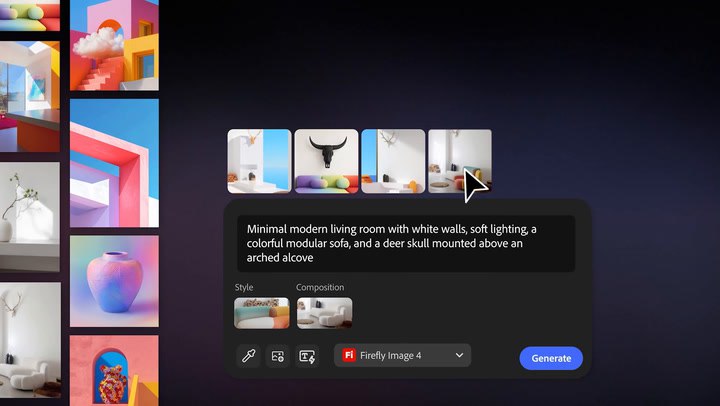Select the Style reference thumbnail

tap(261, 312)
